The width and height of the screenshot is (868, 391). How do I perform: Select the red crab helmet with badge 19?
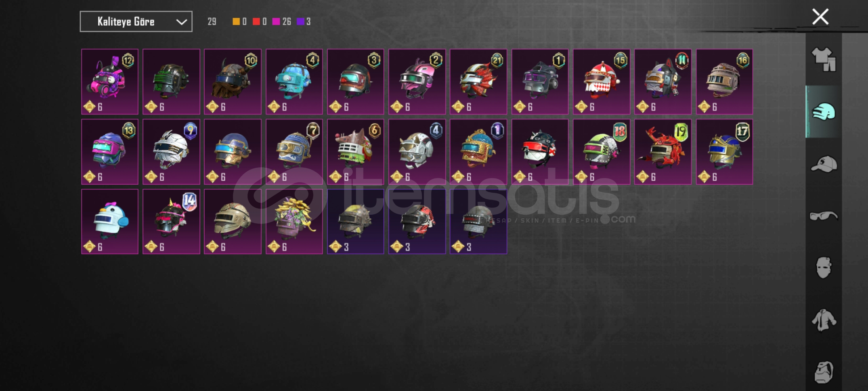(x=663, y=152)
